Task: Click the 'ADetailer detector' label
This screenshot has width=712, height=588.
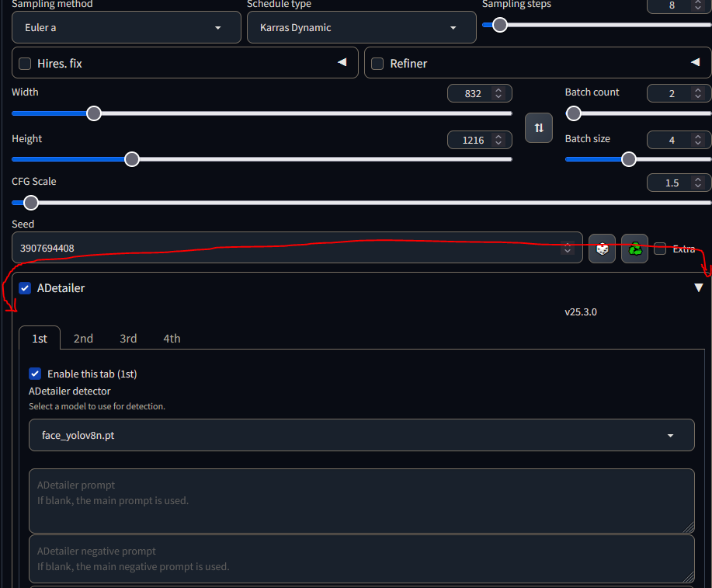Action: (x=69, y=391)
